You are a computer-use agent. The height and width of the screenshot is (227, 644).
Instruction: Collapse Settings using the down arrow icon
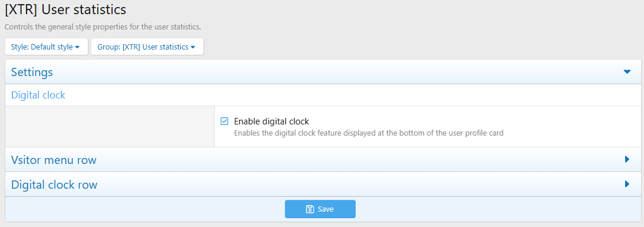click(x=627, y=72)
